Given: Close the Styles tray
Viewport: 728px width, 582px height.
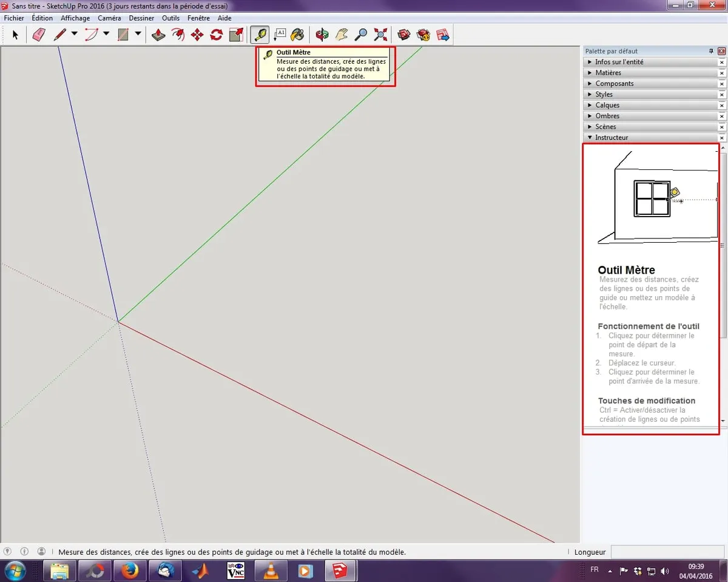Looking at the screenshot, I should pyautogui.click(x=722, y=95).
